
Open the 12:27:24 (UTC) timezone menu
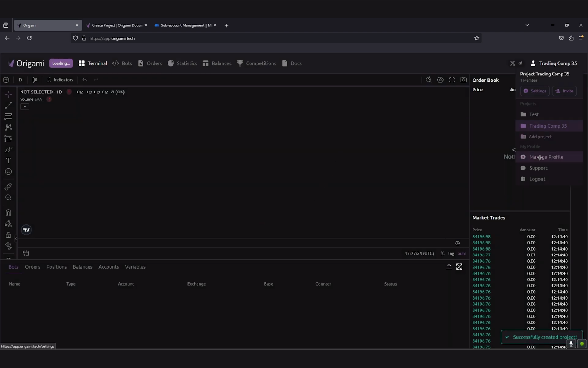click(x=419, y=254)
